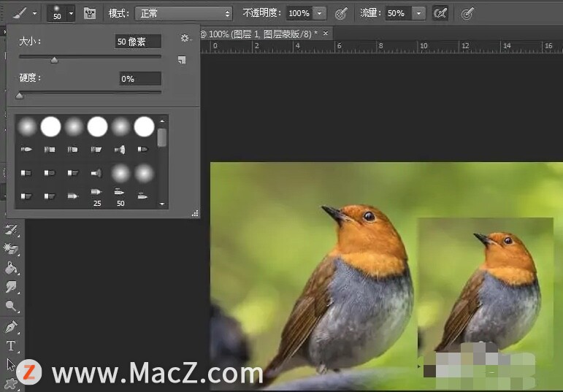The image size is (563, 392).
Task: Open the blend mode dropdown (正常)
Action: tap(183, 13)
